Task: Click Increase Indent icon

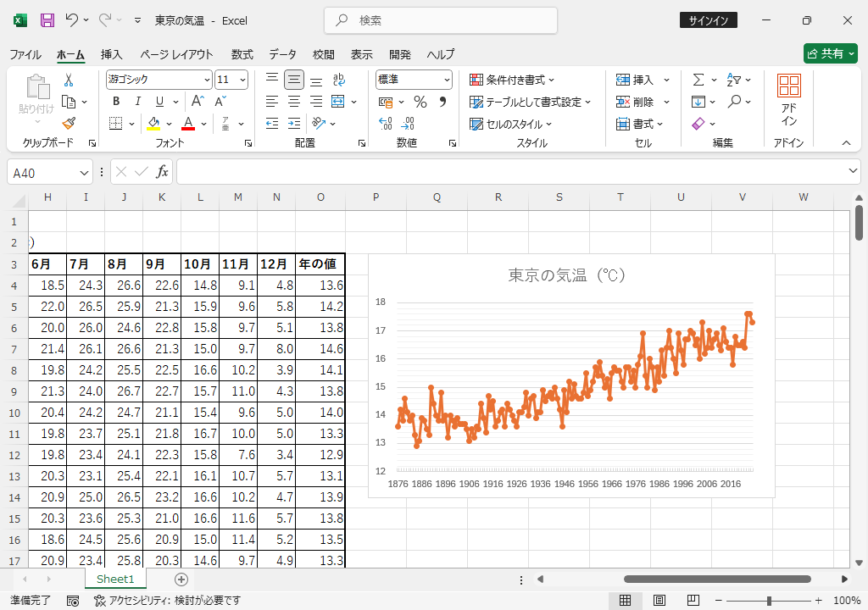Action: 294,124
